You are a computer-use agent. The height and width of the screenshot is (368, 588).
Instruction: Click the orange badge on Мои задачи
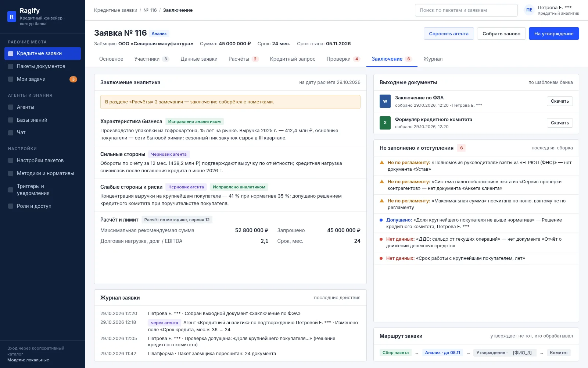point(73,79)
